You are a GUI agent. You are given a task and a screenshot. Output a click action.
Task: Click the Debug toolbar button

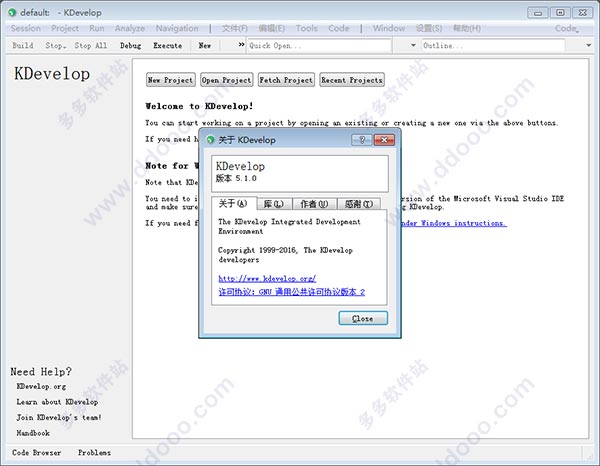click(130, 46)
